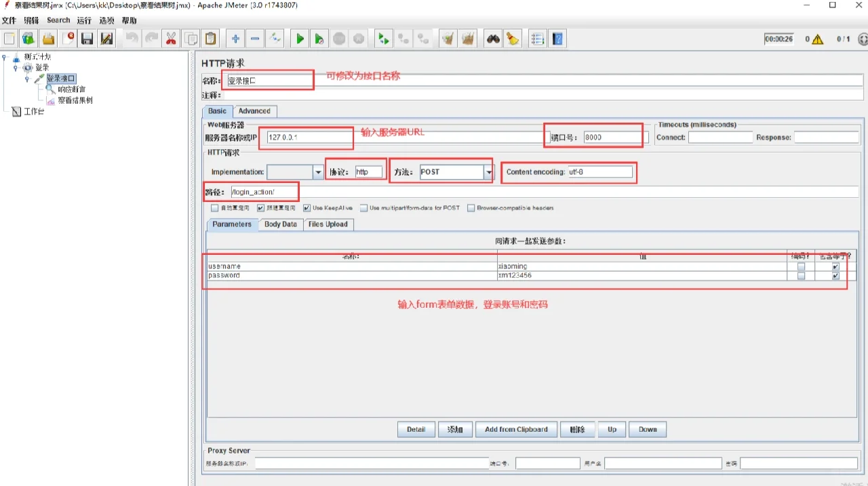868x486 pixels.
Task: Toggle the Use KeepAlive checkbox
Action: [x=307, y=208]
